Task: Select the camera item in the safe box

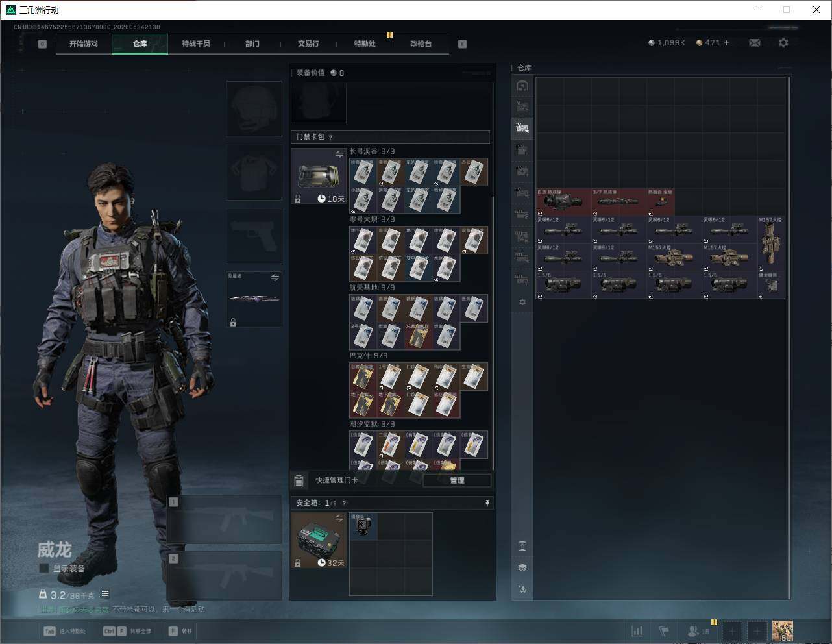Action: click(363, 526)
